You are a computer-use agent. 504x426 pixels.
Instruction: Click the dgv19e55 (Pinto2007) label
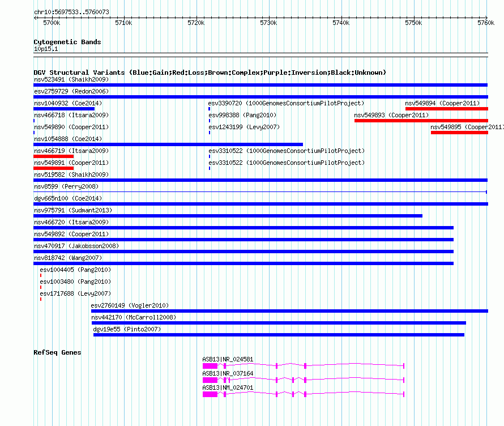click(127, 329)
